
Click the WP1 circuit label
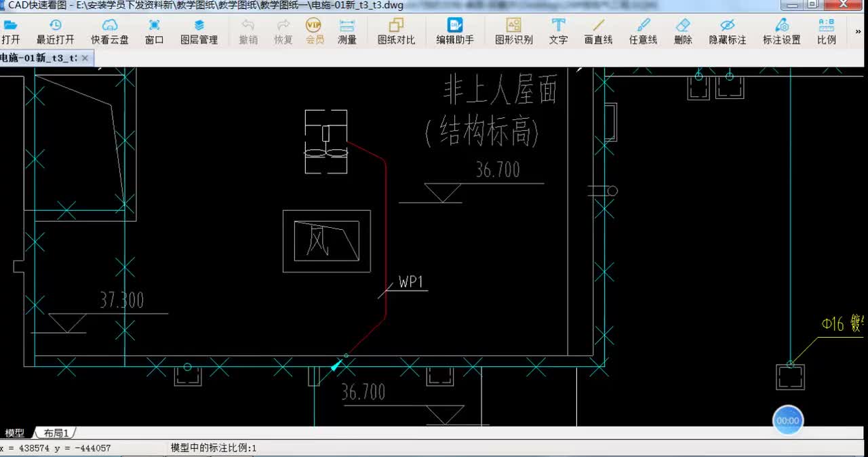pos(411,282)
